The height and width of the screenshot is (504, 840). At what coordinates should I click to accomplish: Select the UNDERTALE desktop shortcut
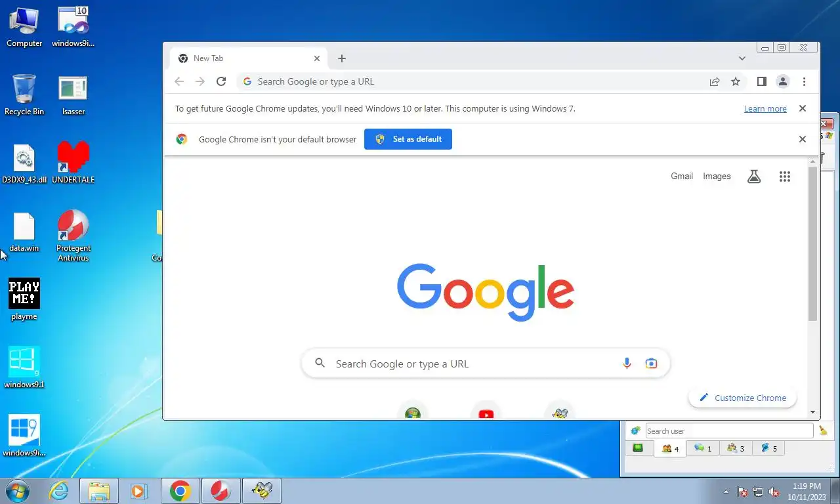pos(73,163)
